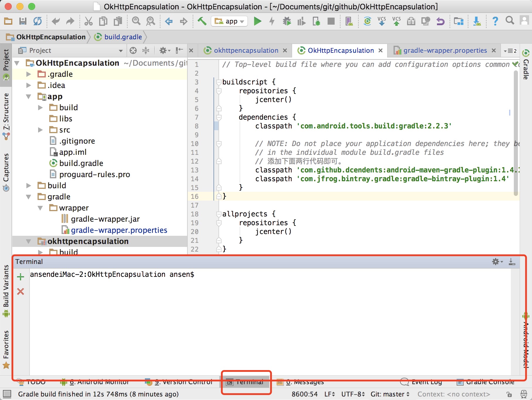Open the app run configuration dropdown

click(x=229, y=21)
